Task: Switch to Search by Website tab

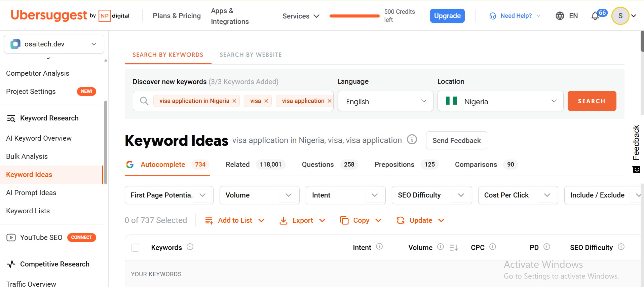Action: [251, 55]
